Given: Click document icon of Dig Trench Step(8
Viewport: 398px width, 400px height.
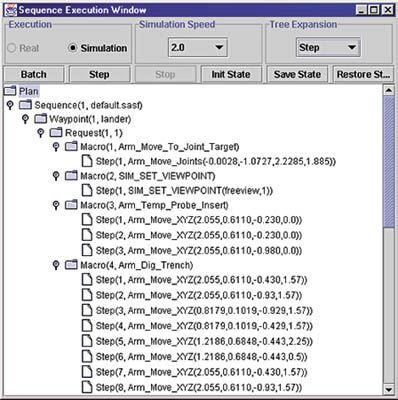Looking at the screenshot, I should tap(87, 387).
